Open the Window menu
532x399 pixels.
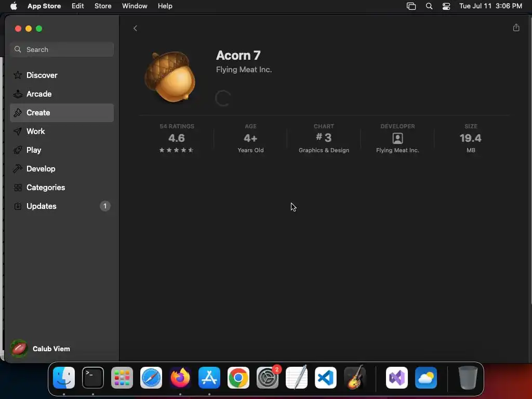point(135,6)
